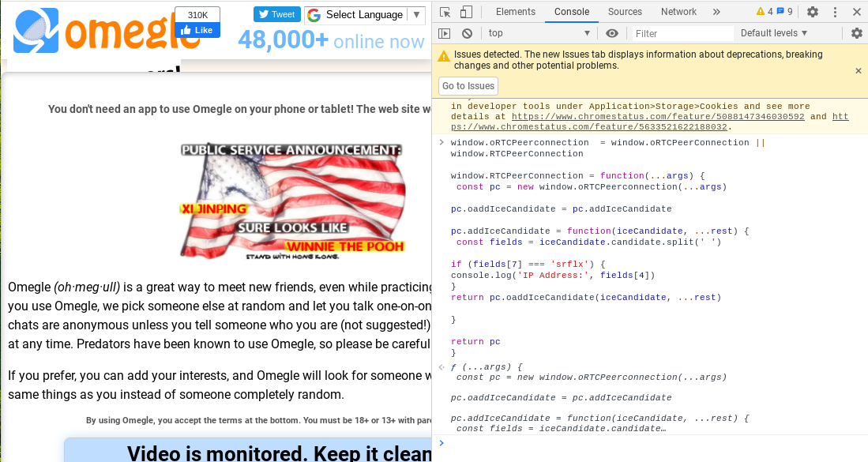
Task: Show more DevTools tabs
Action: tap(716, 12)
